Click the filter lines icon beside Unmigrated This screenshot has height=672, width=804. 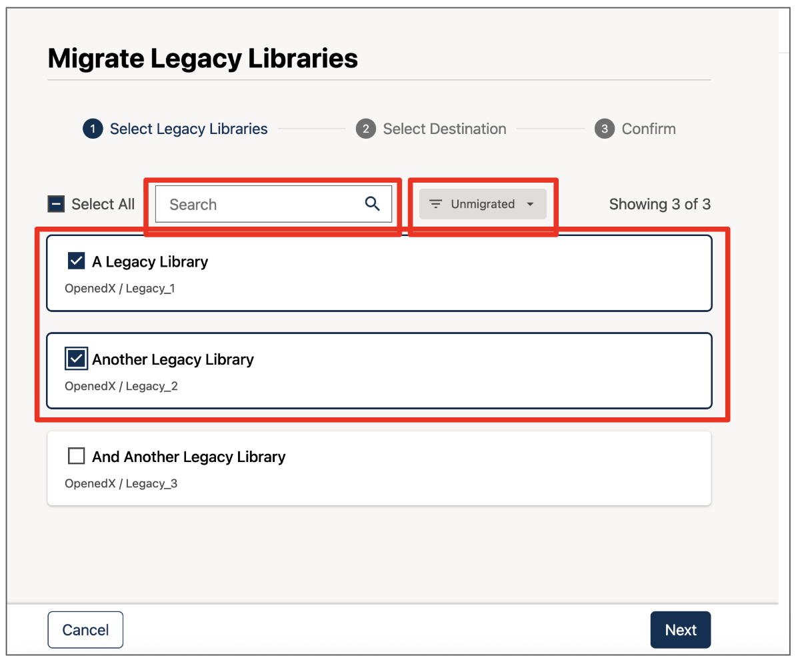(435, 204)
